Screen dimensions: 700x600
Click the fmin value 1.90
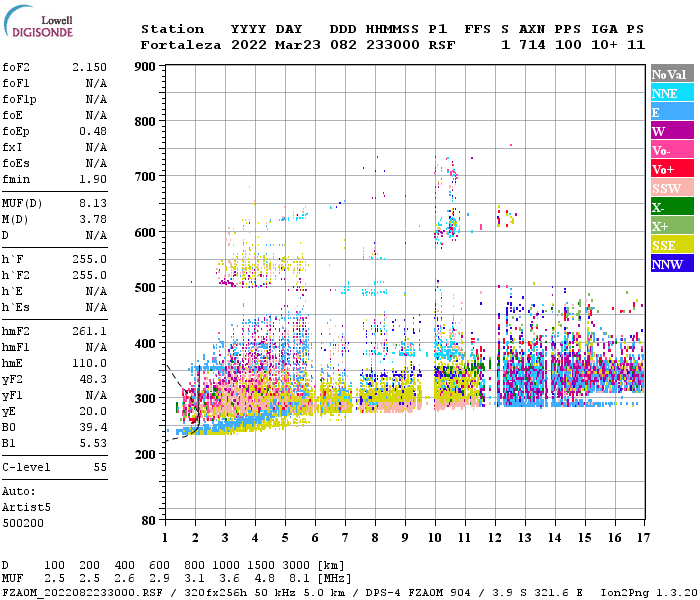(93, 179)
